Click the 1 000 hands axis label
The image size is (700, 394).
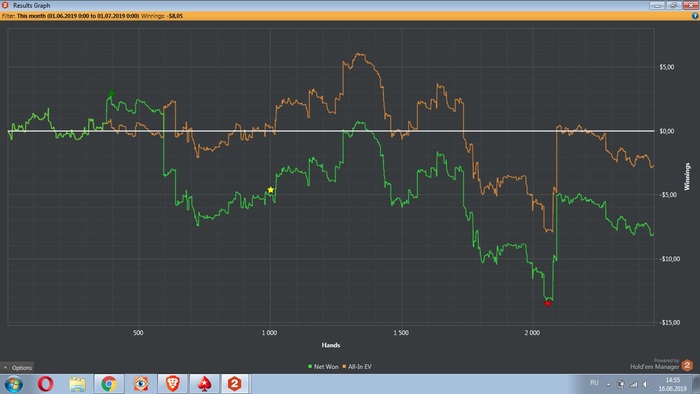pos(269,333)
